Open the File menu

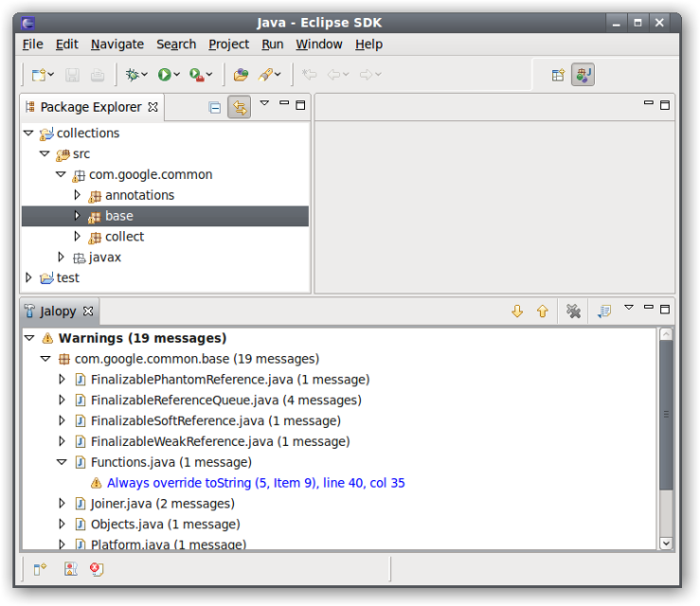[32, 45]
